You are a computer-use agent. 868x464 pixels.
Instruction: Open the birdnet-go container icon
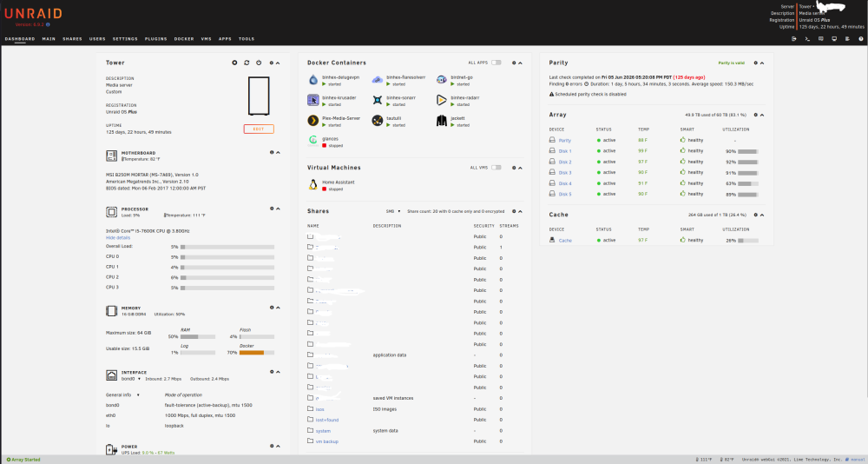coord(441,80)
